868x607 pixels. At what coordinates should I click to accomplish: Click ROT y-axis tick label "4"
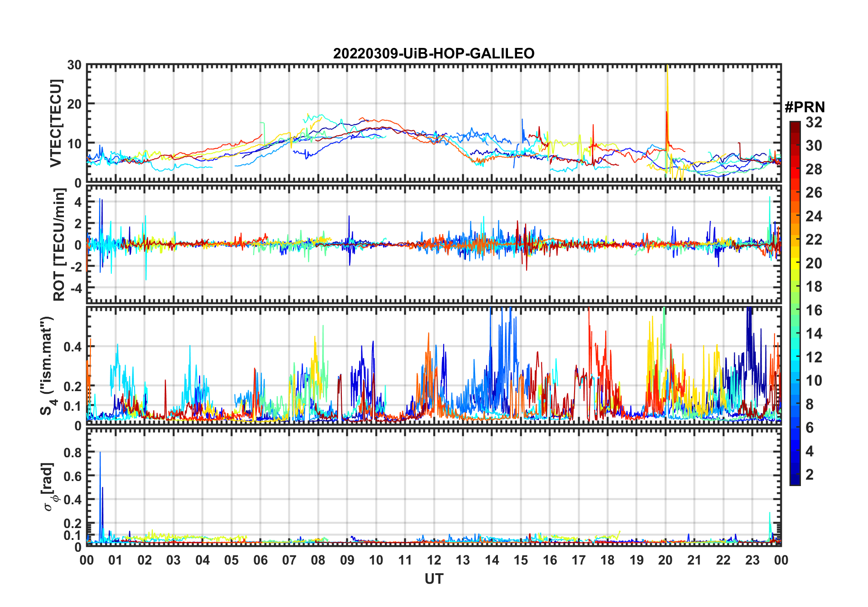pyautogui.click(x=78, y=202)
